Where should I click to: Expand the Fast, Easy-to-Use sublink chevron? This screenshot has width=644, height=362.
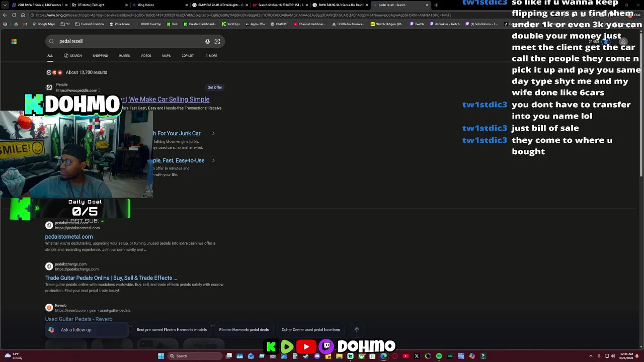pyautogui.click(x=213, y=160)
